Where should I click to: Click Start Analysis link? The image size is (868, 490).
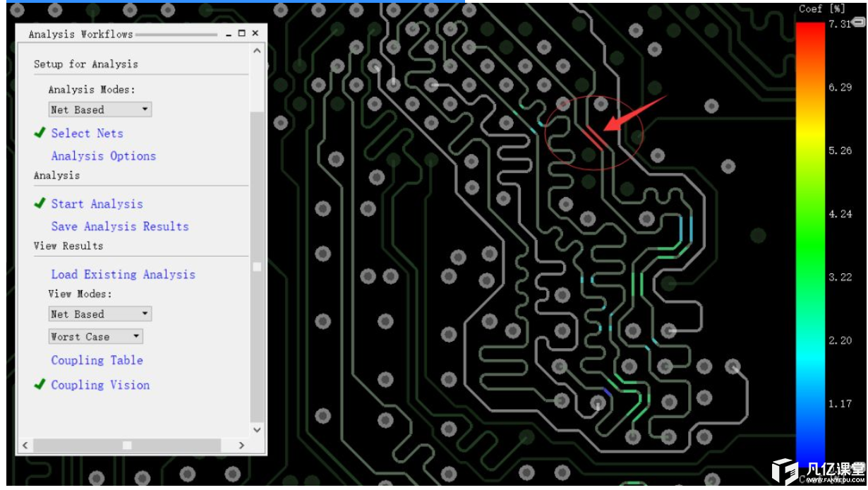coord(97,204)
